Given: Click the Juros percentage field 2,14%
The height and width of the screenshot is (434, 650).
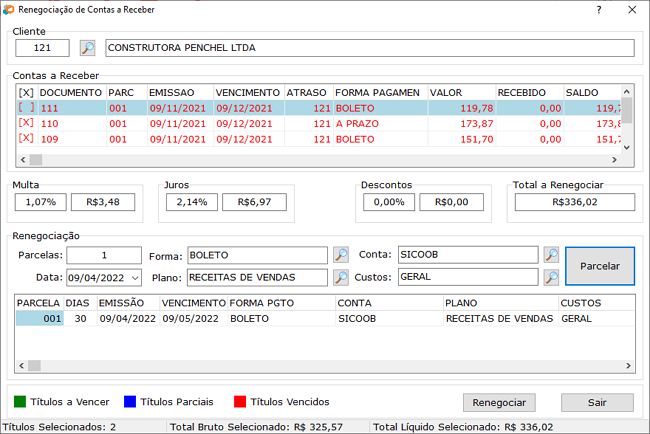Looking at the screenshot, I should coord(192,202).
